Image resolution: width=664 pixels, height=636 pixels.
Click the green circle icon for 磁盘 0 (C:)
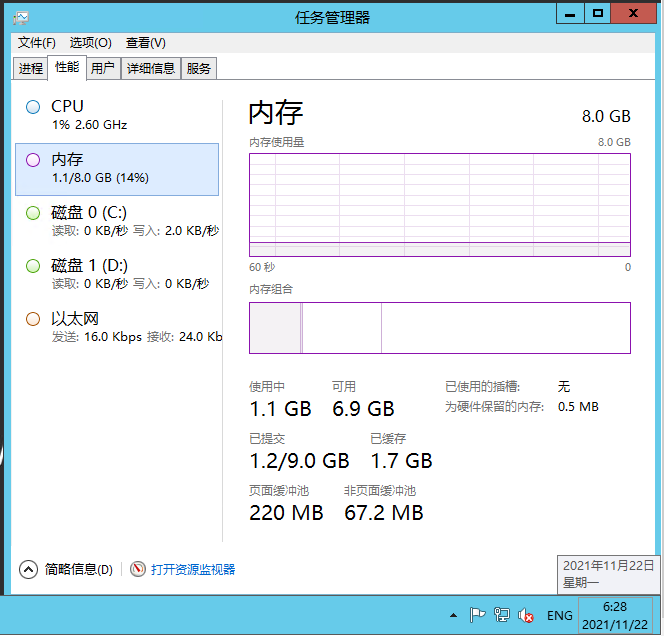[33, 213]
